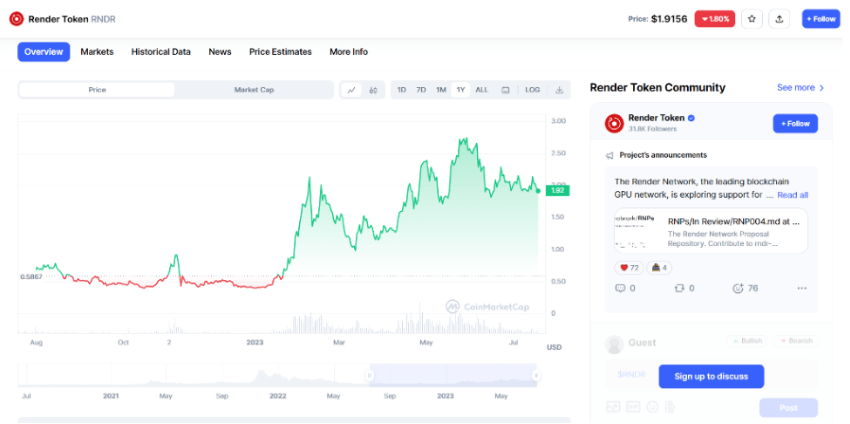Add a reaction with 76 count
850x424 pixels.
pyautogui.click(x=745, y=288)
